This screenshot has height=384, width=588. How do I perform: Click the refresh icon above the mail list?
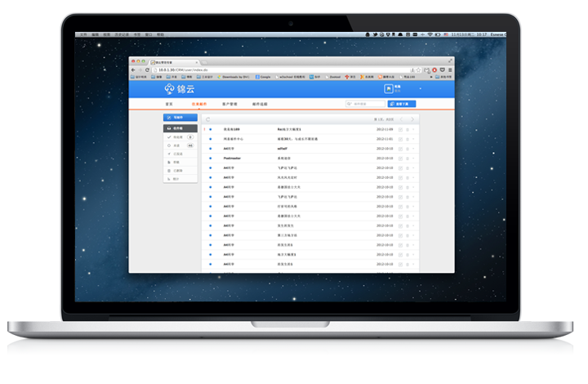pos(208,119)
